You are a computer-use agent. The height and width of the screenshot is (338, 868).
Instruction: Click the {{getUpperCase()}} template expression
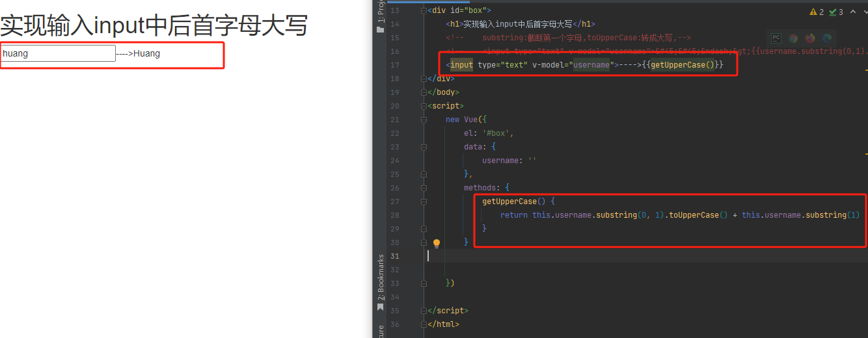(x=682, y=65)
